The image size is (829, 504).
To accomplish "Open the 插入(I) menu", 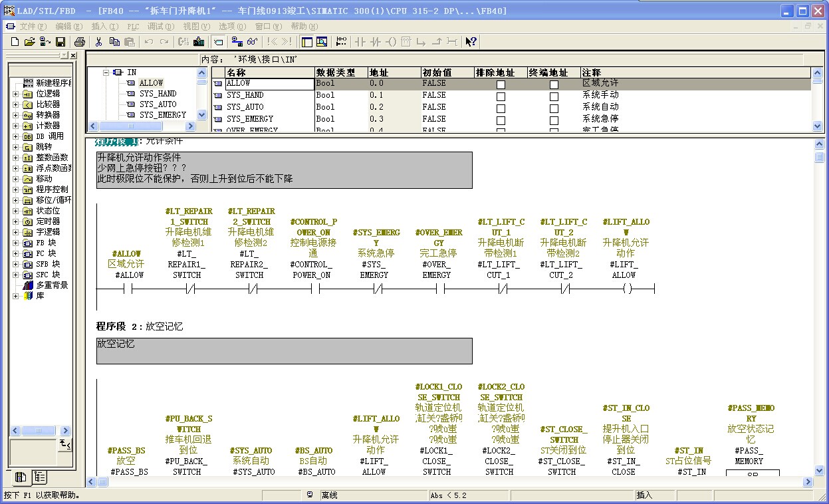I will 105,26.
